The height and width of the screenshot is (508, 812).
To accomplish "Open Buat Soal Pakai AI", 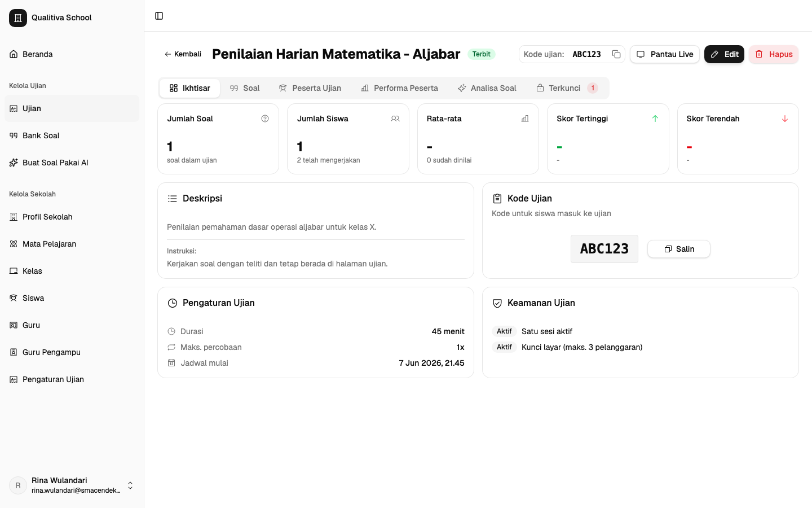I will pos(72,163).
